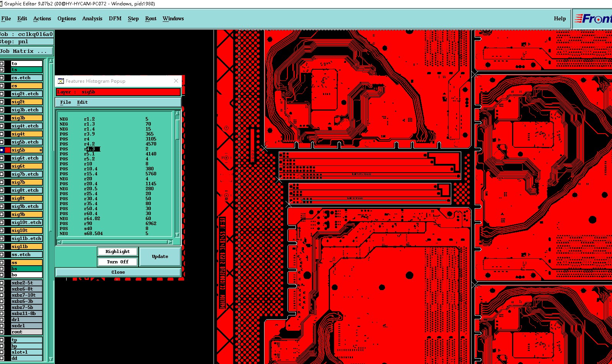Select the r3.9 POS histogram row
This screenshot has width=612, height=364.
pyautogui.click(x=115, y=134)
